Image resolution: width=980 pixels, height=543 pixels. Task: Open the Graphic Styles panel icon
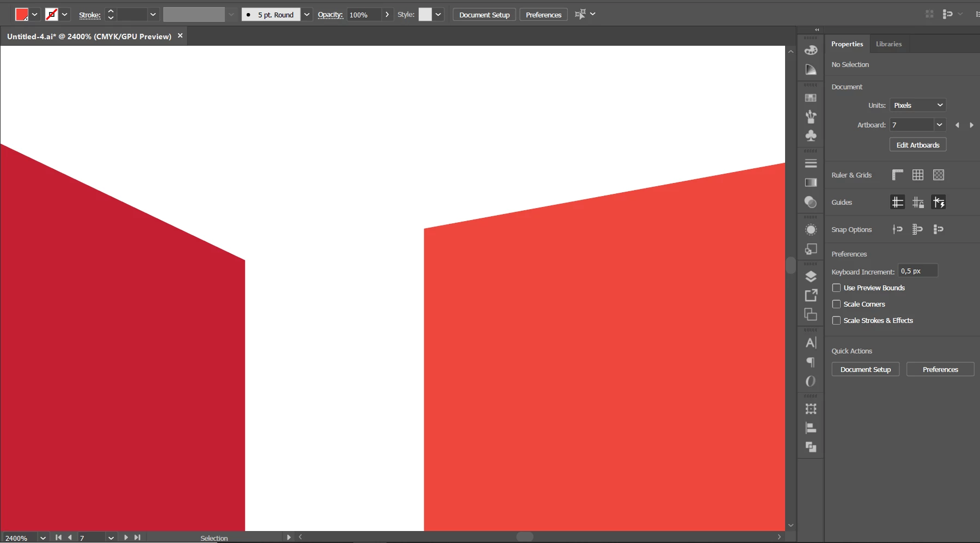pyautogui.click(x=811, y=249)
